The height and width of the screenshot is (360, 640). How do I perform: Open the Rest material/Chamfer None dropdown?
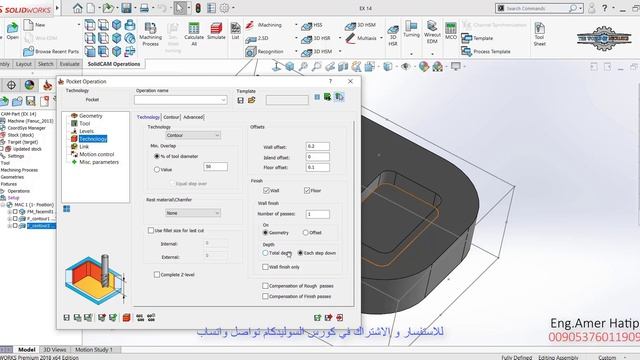pyautogui.click(x=193, y=213)
